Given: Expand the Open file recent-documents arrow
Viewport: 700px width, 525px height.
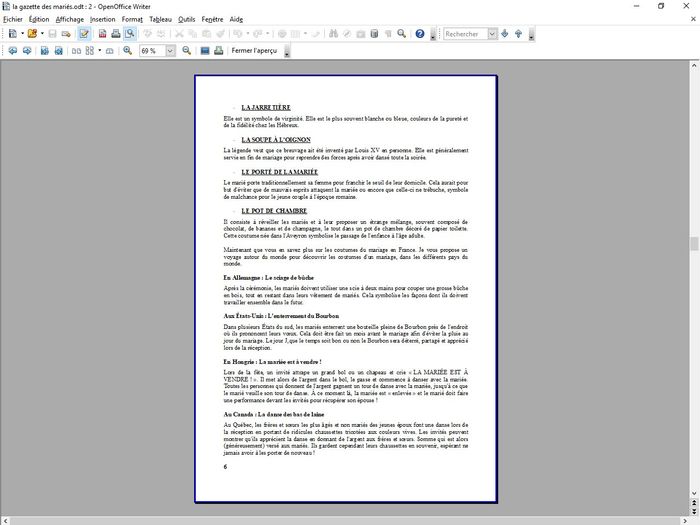Looking at the screenshot, I should point(42,33).
